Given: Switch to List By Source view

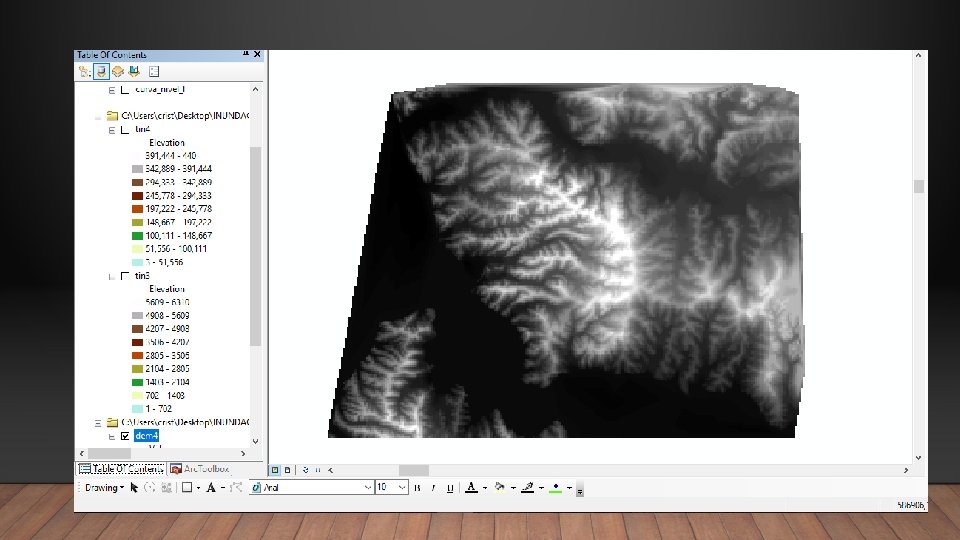Looking at the screenshot, I should pyautogui.click(x=102, y=71).
